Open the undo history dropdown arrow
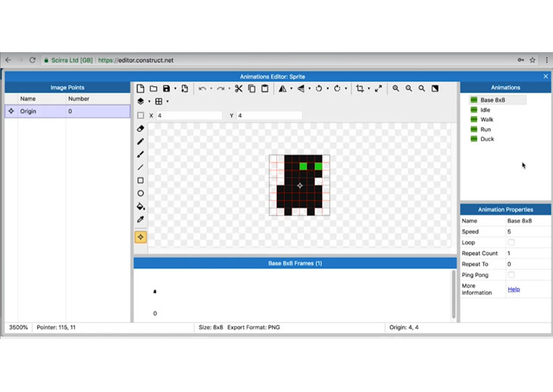 (211, 88)
